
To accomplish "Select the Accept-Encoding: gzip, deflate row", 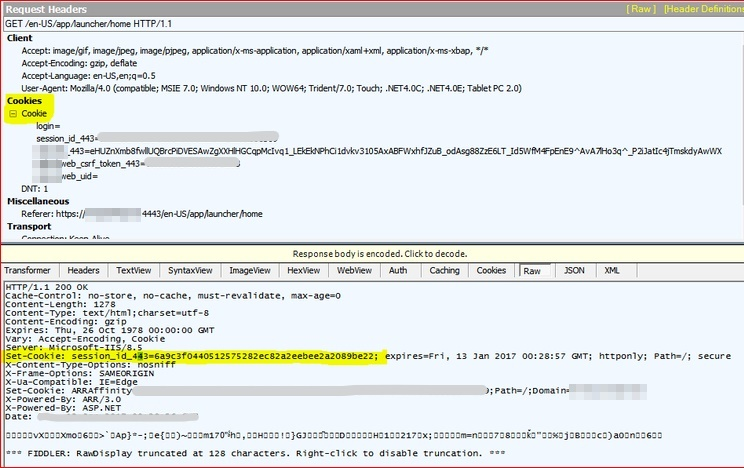I will 79,63.
